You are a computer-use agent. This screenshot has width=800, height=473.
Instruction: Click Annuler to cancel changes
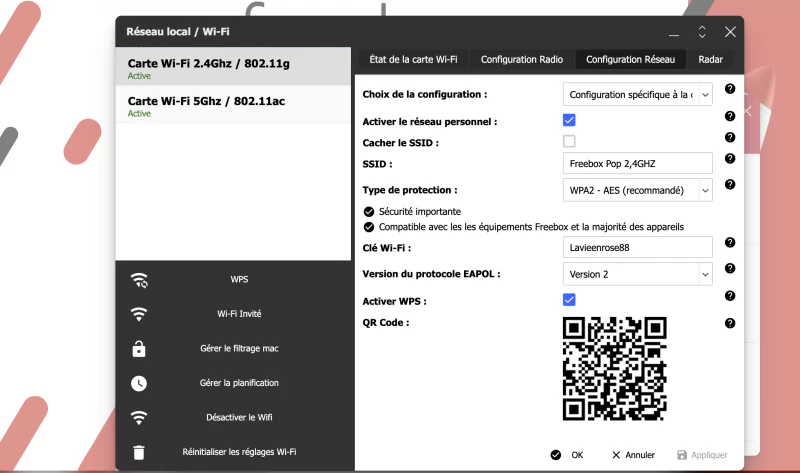633,455
